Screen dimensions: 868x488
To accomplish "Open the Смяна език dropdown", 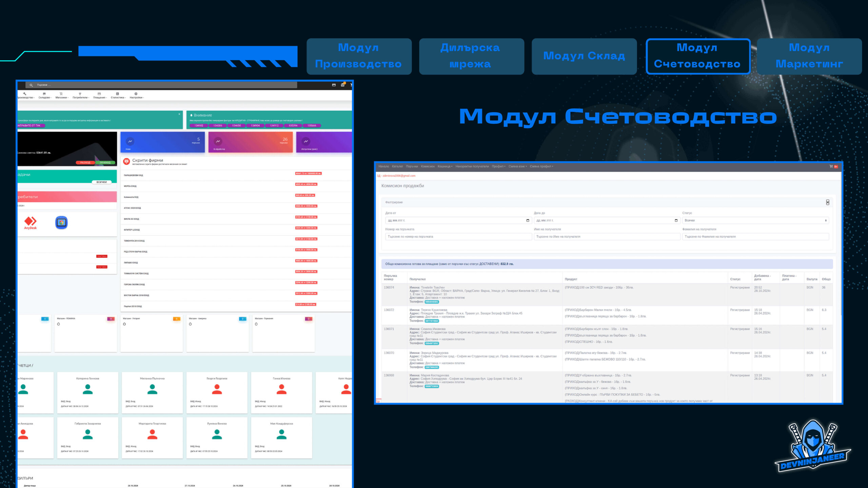I will click(517, 166).
